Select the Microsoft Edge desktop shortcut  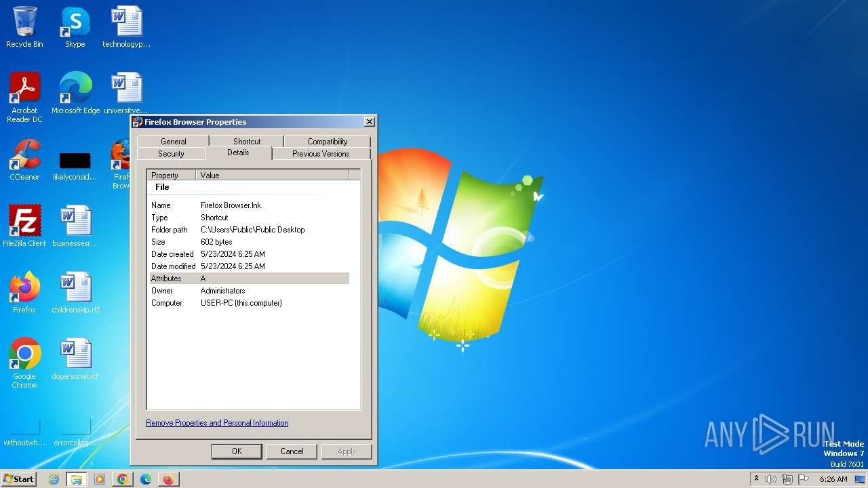[x=75, y=94]
